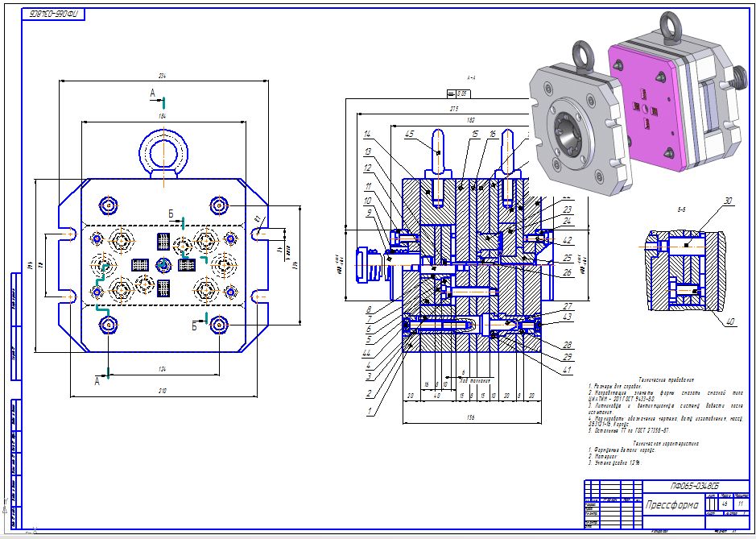Click the rotated drawing code in the top-left frame

click(x=53, y=15)
